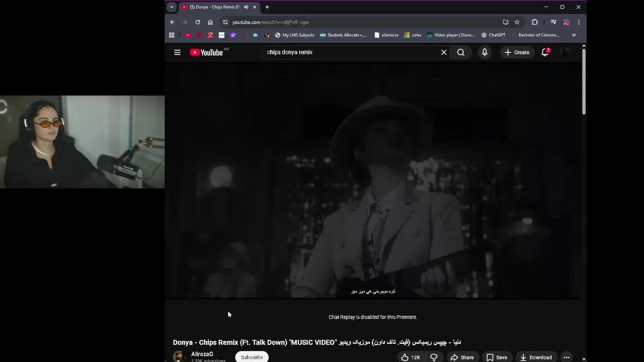Viewport: 644px width, 362px height.
Task: Dislike the video
Action: click(x=434, y=357)
